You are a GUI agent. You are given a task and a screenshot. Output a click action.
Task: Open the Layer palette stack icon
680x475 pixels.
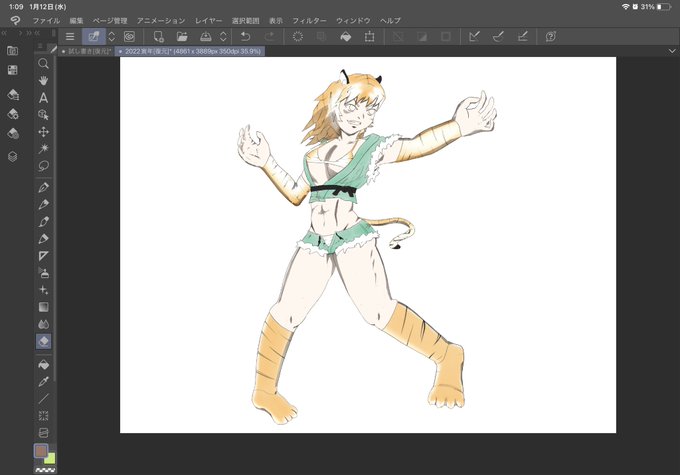coord(13,156)
